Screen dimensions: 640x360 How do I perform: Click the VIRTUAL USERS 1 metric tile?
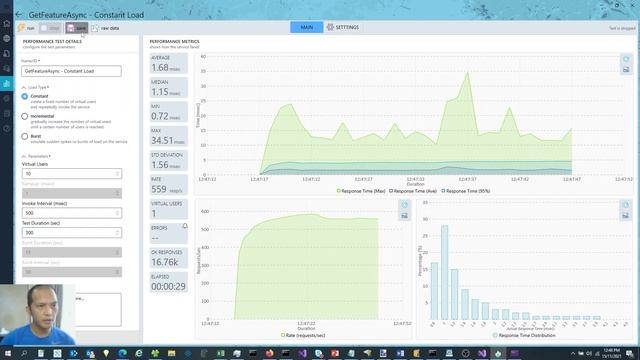(169, 209)
